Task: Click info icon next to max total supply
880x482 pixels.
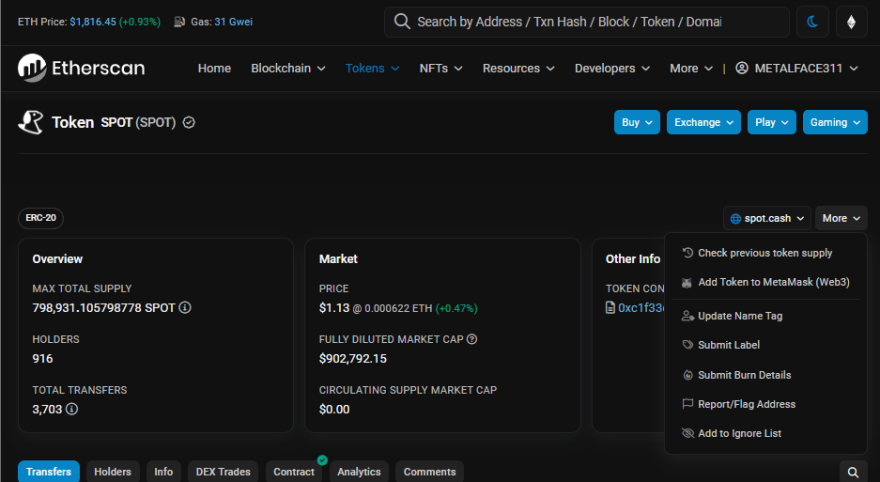Action: pyautogui.click(x=185, y=307)
